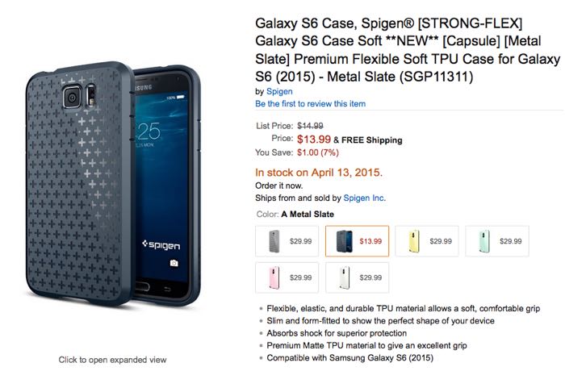Click the crossed-out $14.99 list price

[311, 126]
